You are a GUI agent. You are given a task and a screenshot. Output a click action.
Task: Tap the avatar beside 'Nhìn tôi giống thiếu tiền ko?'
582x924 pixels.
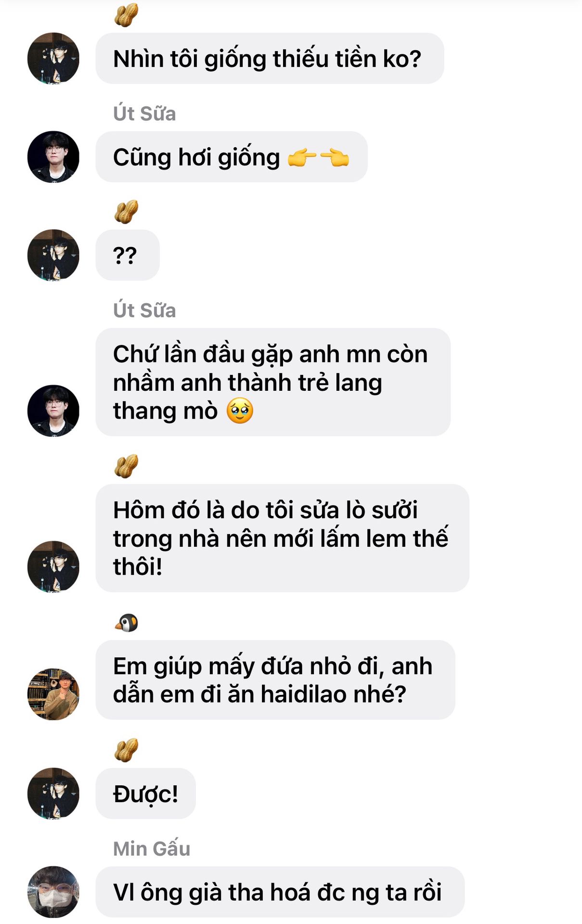pyautogui.click(x=53, y=58)
